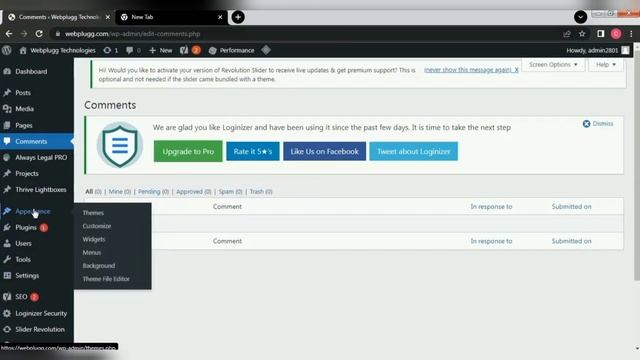
Task: Open the Appearance menu
Action: [33, 211]
